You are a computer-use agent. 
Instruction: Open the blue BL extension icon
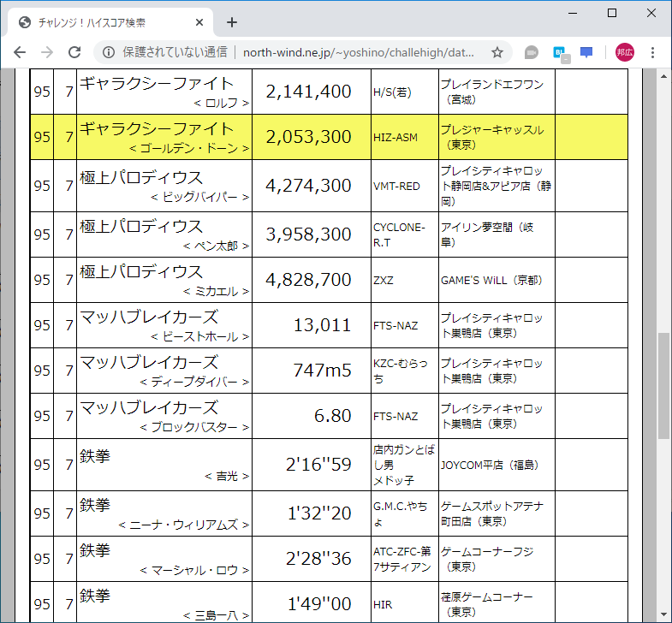point(561,53)
